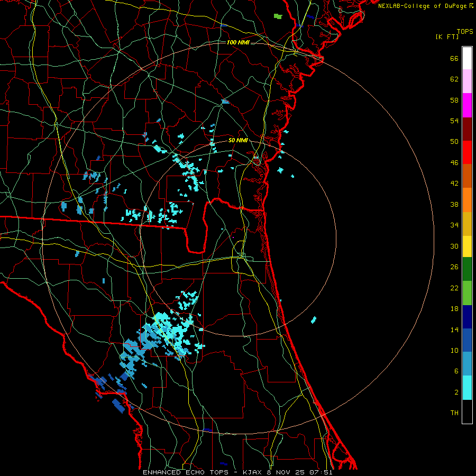Click the black TH legend swatch
The image size is (476, 476).
coord(467,411)
